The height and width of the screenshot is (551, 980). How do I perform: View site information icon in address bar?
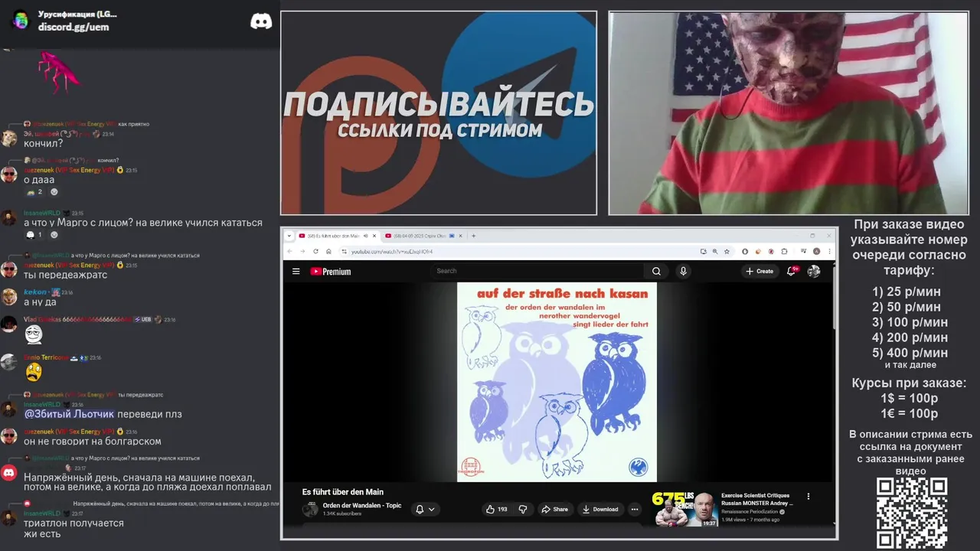click(344, 251)
